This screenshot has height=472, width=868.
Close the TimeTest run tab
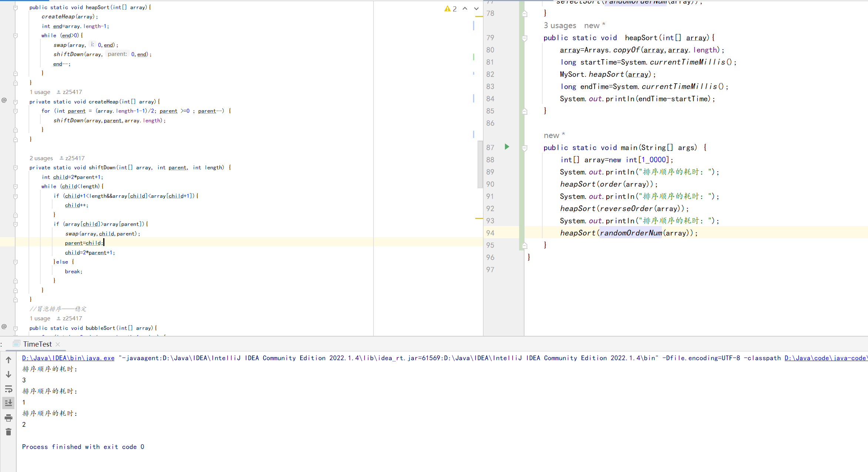pyautogui.click(x=58, y=344)
